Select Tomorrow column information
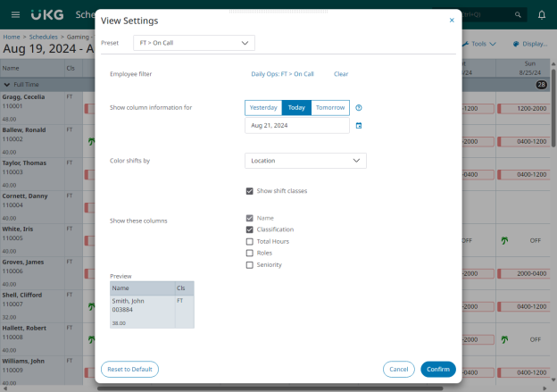This screenshot has width=557, height=392. point(330,108)
